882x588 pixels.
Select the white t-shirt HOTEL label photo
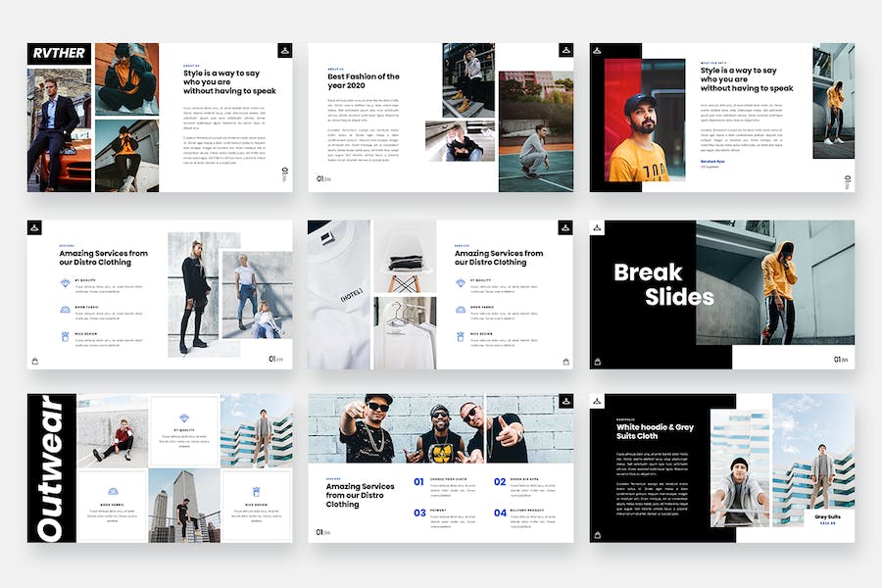(x=340, y=294)
